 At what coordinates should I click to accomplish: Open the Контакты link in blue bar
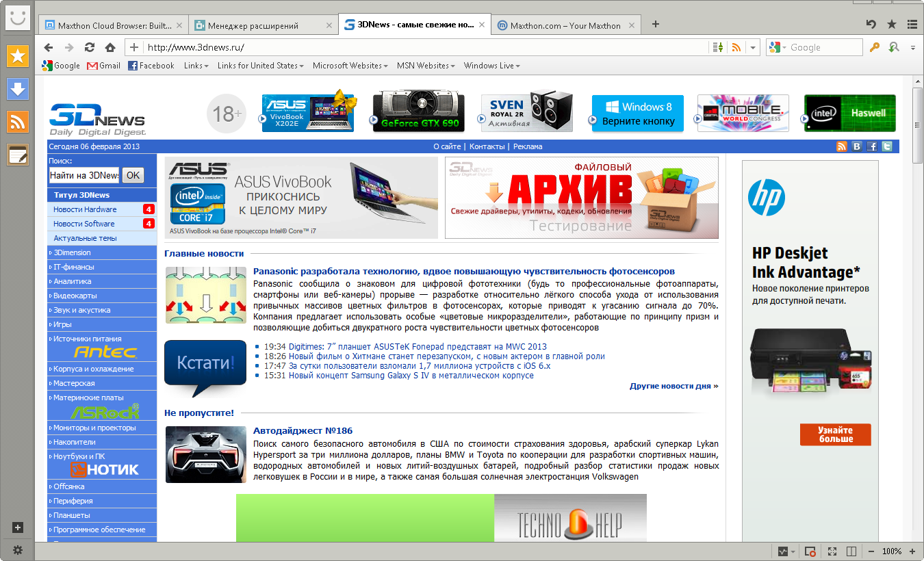point(487,146)
